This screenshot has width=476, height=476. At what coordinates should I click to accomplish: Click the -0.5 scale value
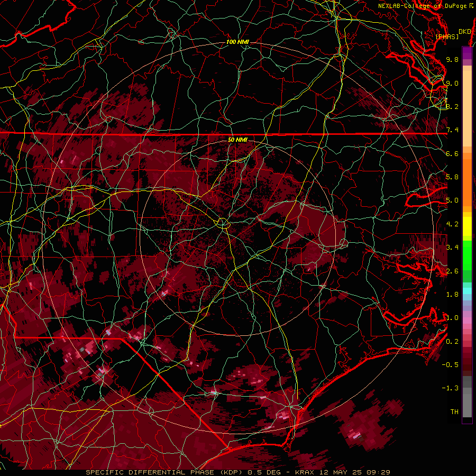450,365
